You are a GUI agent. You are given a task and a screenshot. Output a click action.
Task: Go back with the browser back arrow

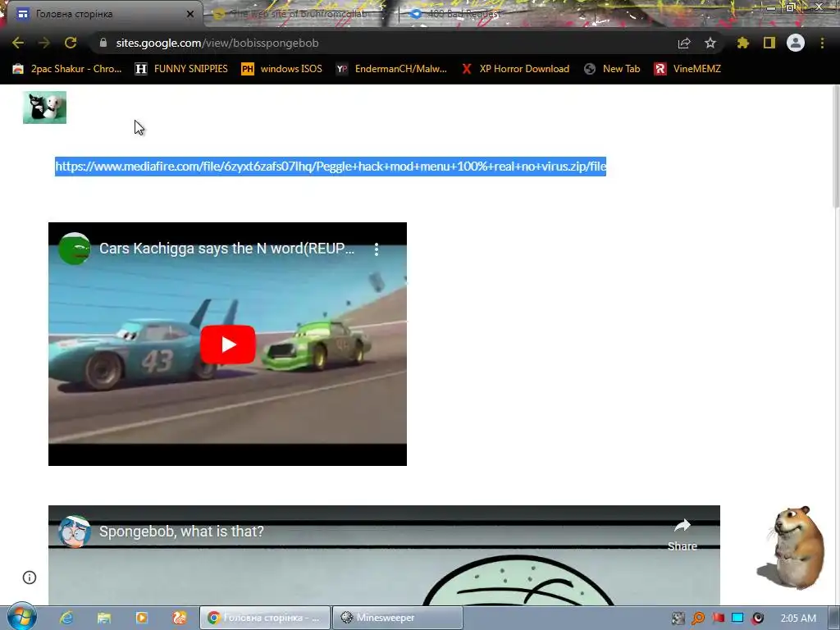[18, 43]
